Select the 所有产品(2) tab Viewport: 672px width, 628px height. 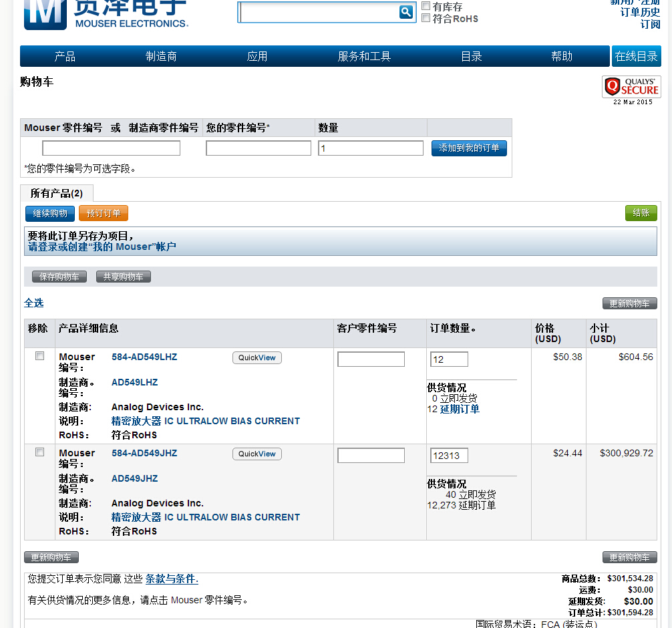coord(57,193)
